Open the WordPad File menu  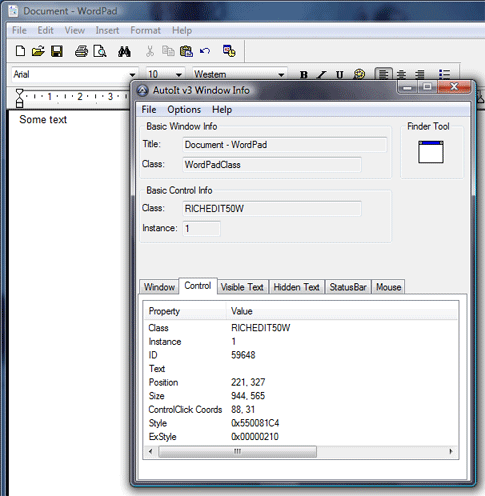pyautogui.click(x=19, y=30)
